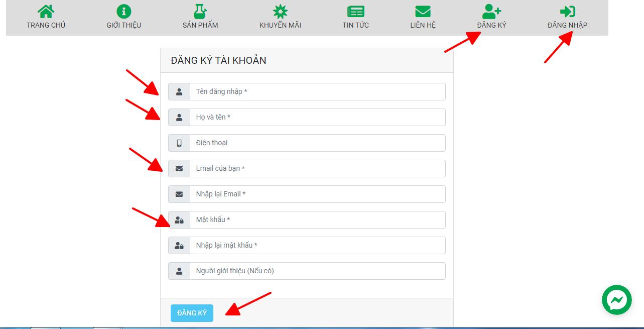
Task: Focus the Tên đăng nhập field
Action: pyautogui.click(x=317, y=91)
